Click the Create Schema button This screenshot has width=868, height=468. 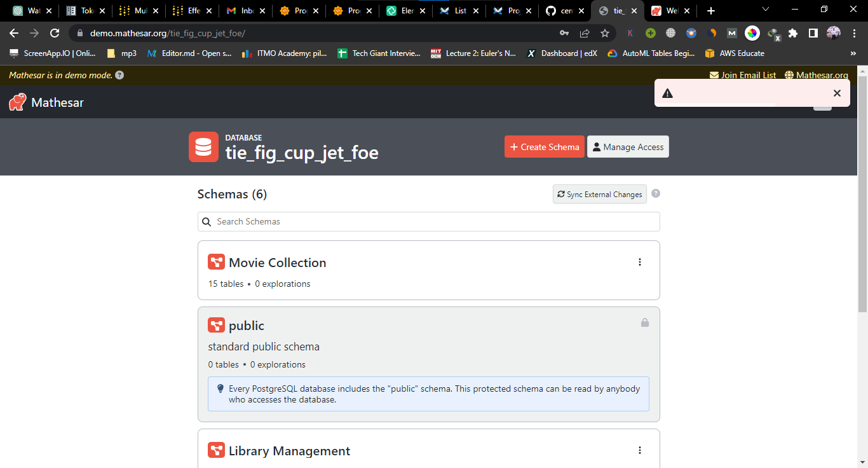pyautogui.click(x=544, y=146)
